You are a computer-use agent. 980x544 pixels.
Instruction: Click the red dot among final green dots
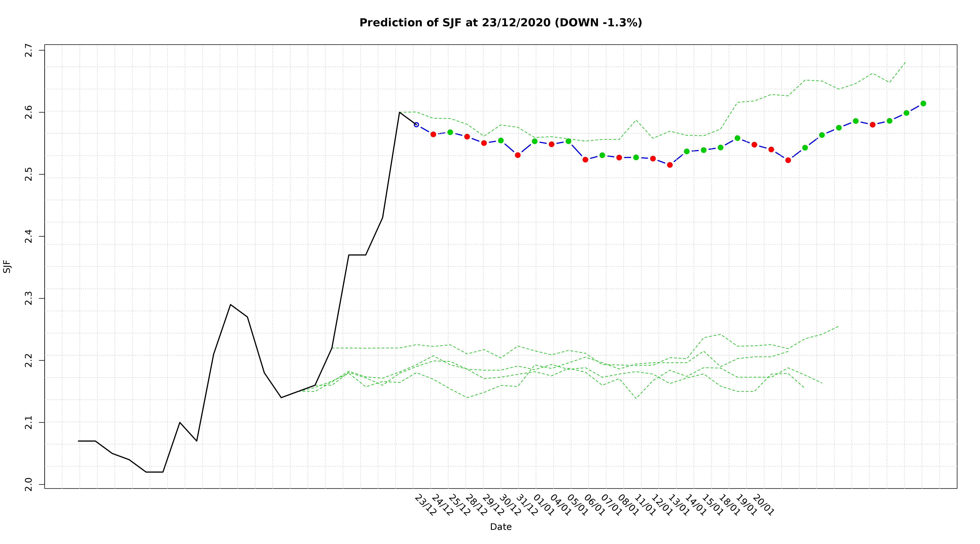click(872, 125)
